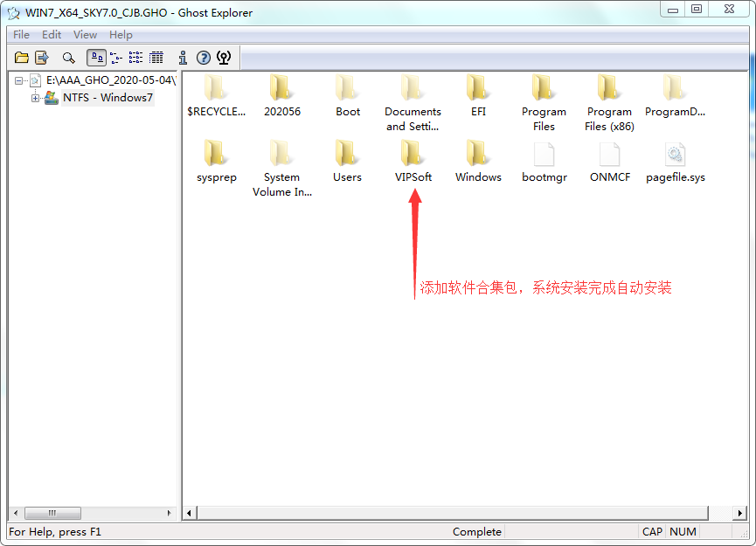Select the 202056 folder
The width and height of the screenshot is (756, 546).
pyautogui.click(x=282, y=97)
